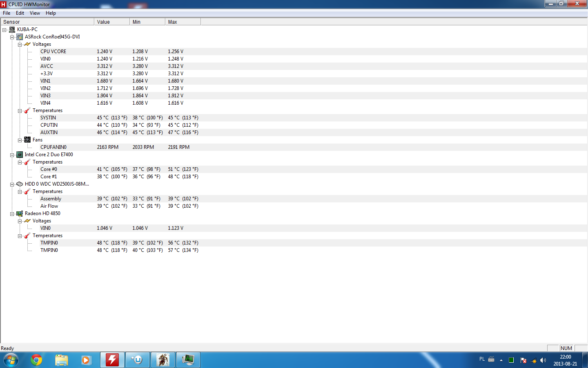Show hidden tray icons arrow

501,360
